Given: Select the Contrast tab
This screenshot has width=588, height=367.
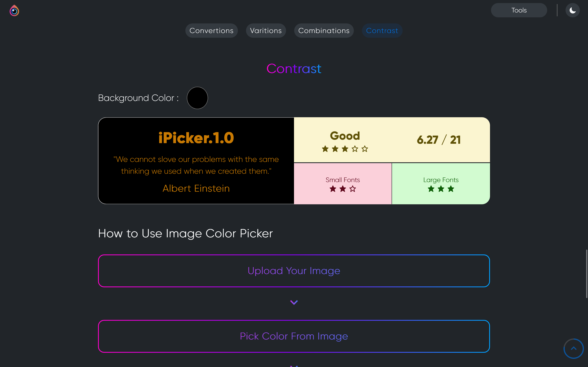Looking at the screenshot, I should point(382,31).
